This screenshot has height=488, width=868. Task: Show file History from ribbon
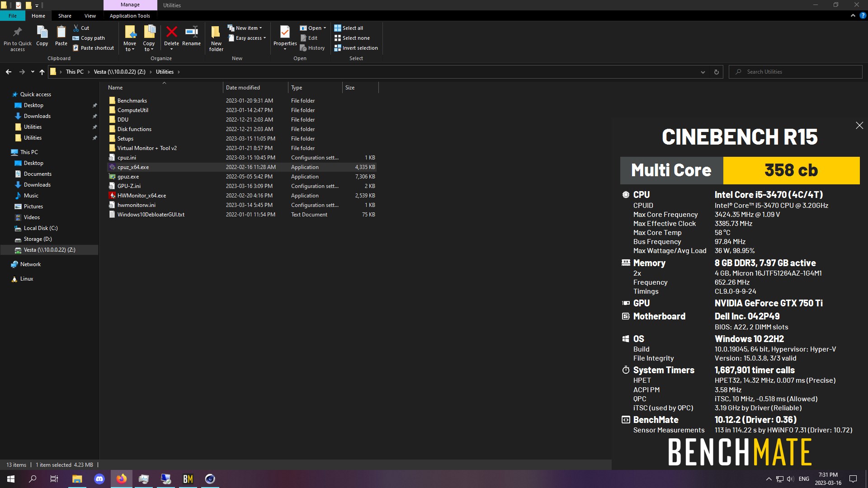(312, 48)
